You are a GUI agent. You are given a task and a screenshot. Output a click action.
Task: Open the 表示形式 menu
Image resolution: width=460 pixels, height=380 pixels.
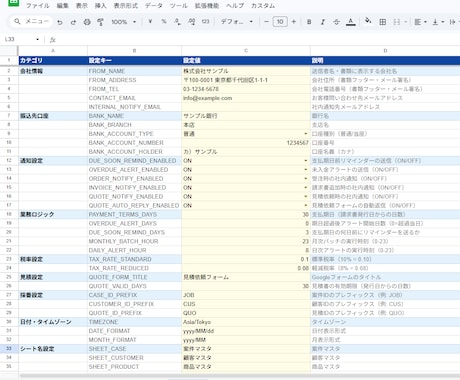pyautogui.click(x=126, y=6)
